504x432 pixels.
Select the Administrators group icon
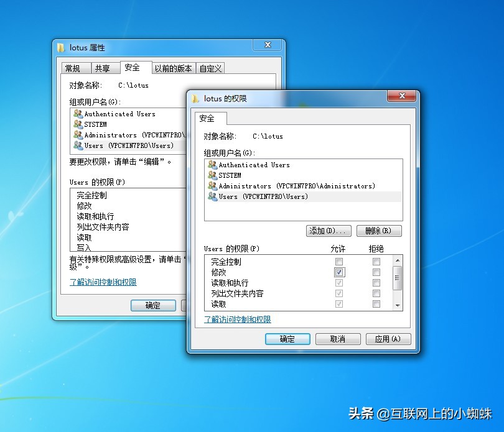click(214, 186)
